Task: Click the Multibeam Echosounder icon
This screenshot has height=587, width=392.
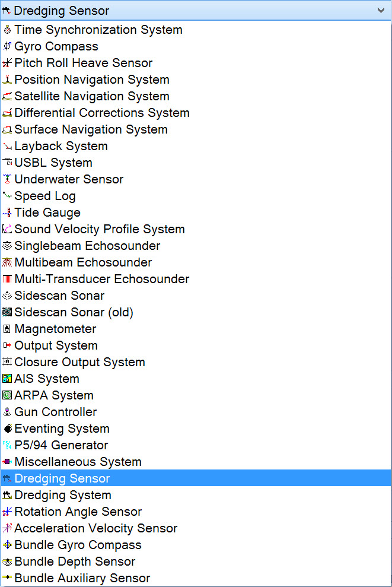Action: 7,262
